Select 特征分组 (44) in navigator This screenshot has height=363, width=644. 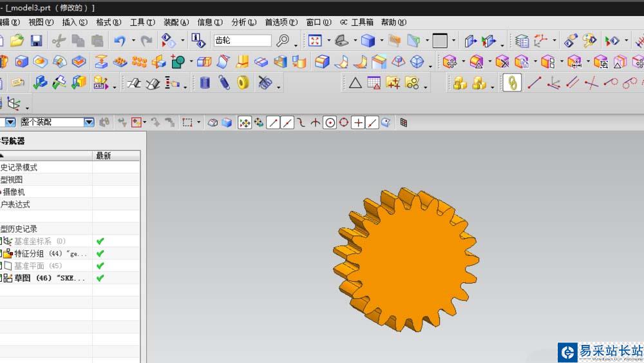pyautogui.click(x=50, y=253)
